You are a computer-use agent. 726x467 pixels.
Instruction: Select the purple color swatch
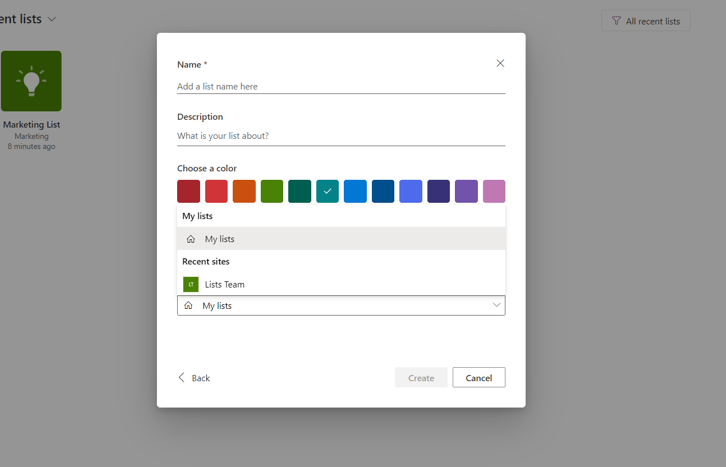[x=466, y=191]
